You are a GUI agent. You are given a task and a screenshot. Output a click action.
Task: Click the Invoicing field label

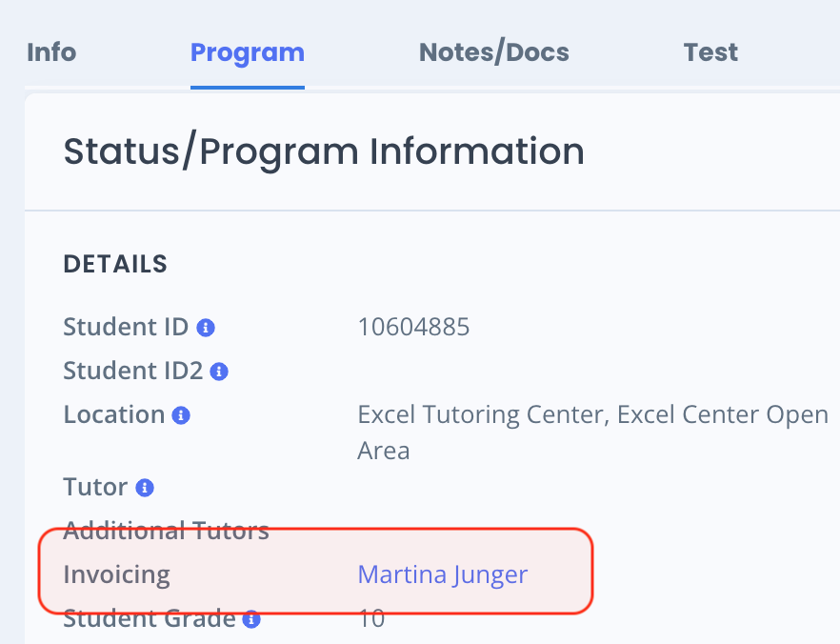coord(117,574)
